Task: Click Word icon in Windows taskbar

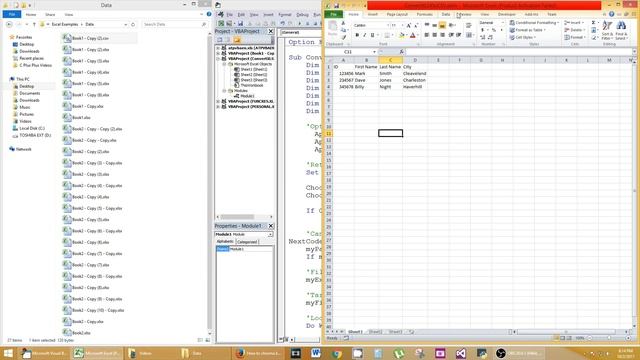Action: click(x=316, y=353)
